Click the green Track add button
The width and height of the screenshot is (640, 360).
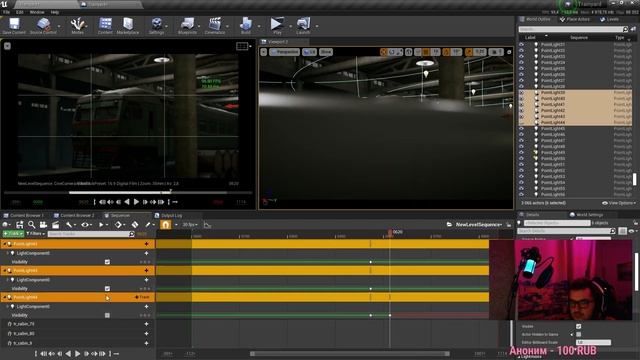click(x=13, y=234)
